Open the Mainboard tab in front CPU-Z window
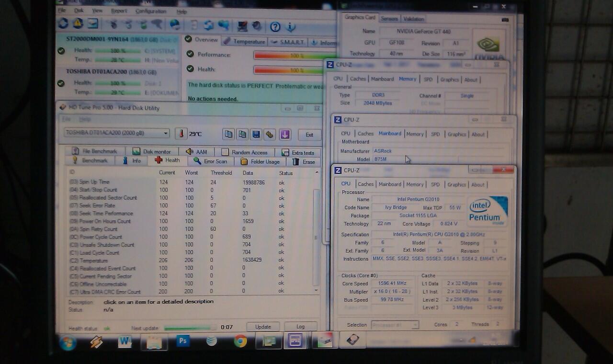The height and width of the screenshot is (364, 613). click(x=390, y=184)
